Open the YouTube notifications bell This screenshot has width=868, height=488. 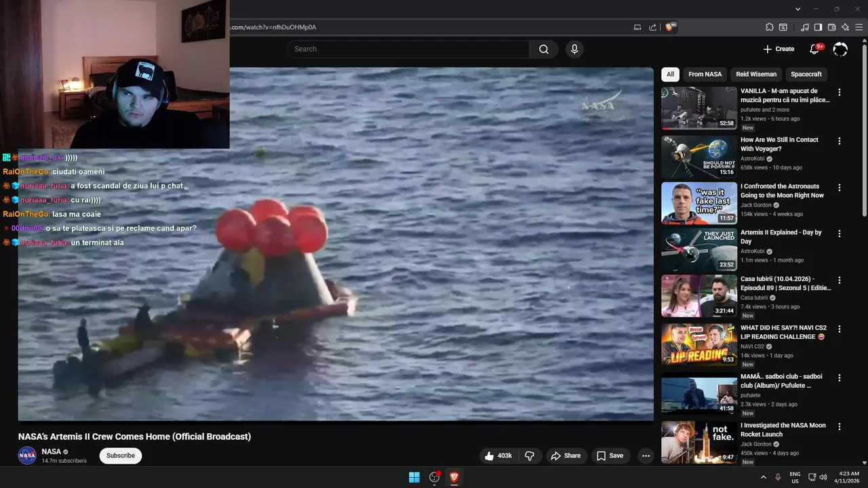click(815, 49)
